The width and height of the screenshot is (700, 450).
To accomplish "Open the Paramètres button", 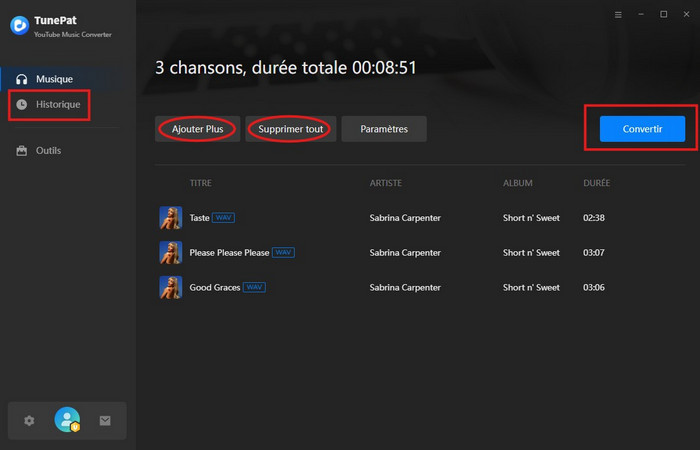I will tap(383, 129).
